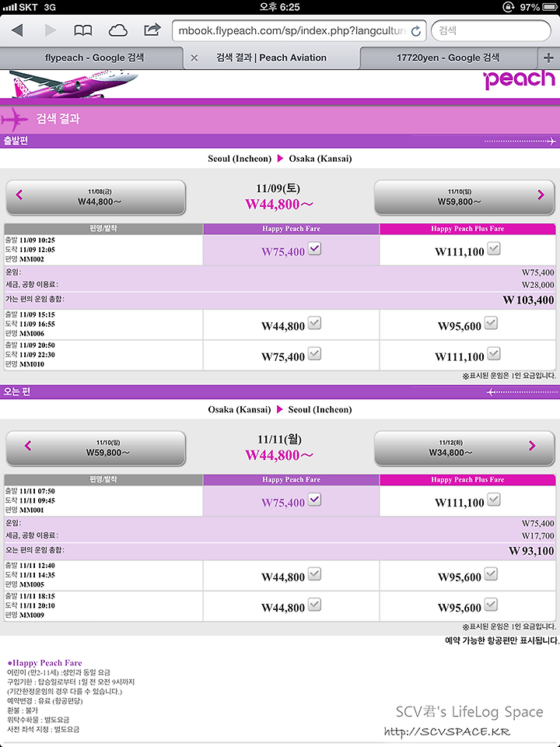560x747 pixels.
Task: Click outbound tax amount W28,000
Action: pyautogui.click(x=537, y=285)
